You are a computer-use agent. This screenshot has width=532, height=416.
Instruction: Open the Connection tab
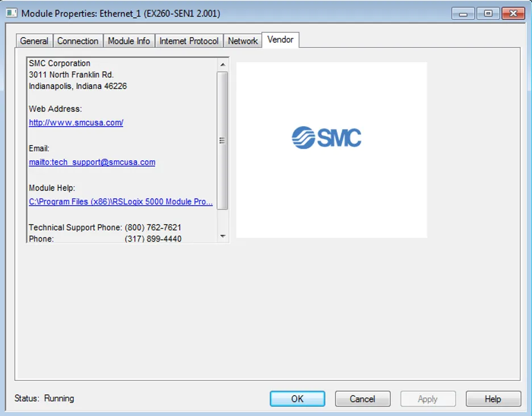[78, 41]
